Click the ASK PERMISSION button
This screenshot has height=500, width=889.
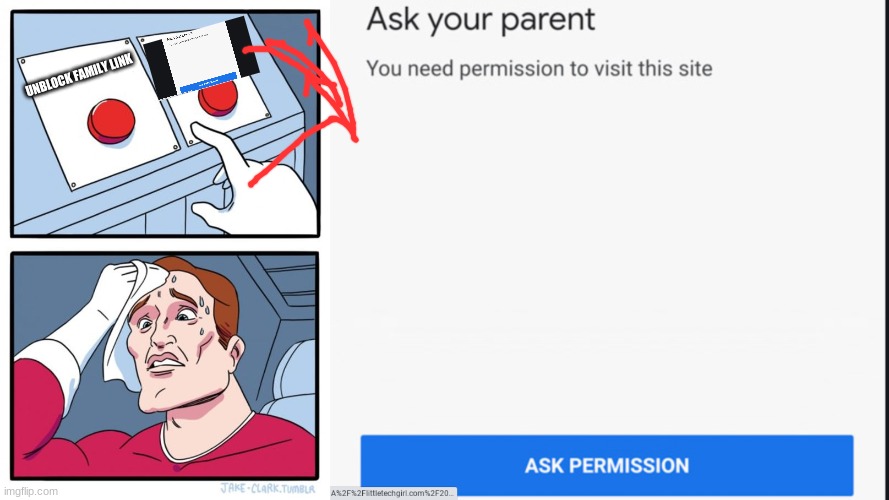607,465
